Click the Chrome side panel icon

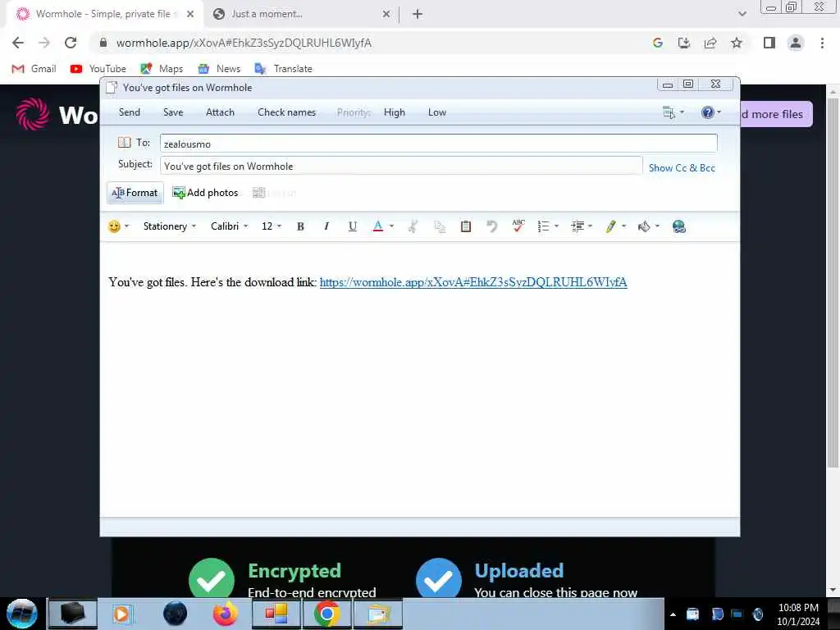(769, 43)
